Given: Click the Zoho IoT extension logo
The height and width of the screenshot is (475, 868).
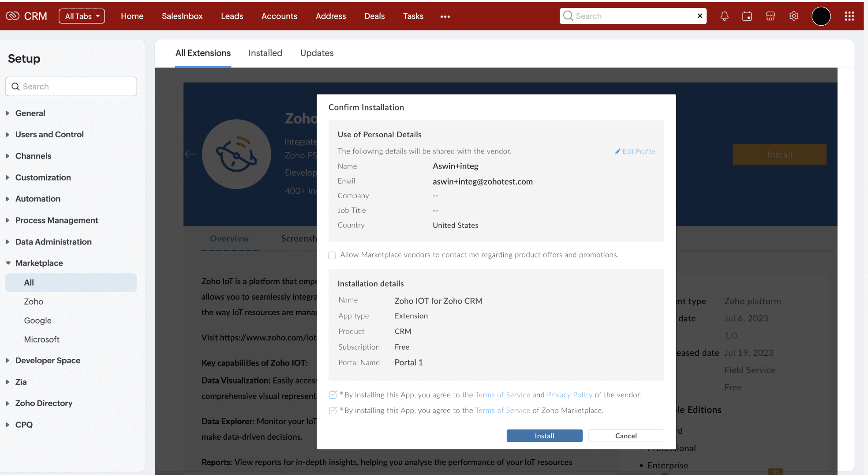Looking at the screenshot, I should (236, 154).
